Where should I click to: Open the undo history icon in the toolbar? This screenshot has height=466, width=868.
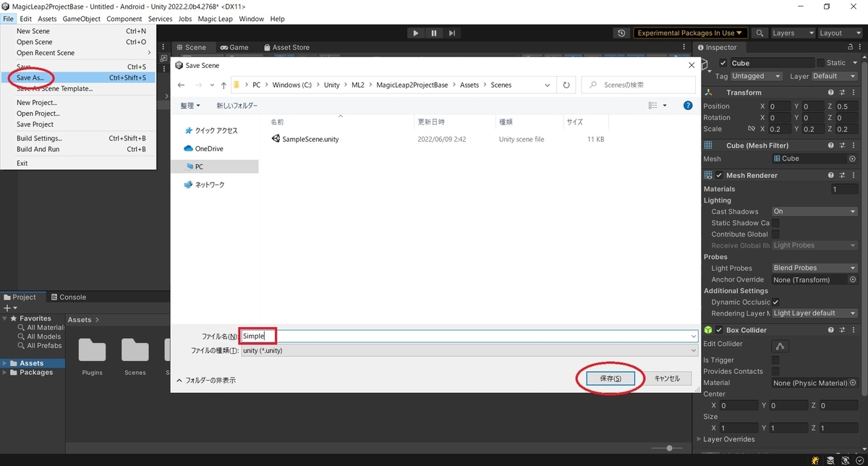621,33
